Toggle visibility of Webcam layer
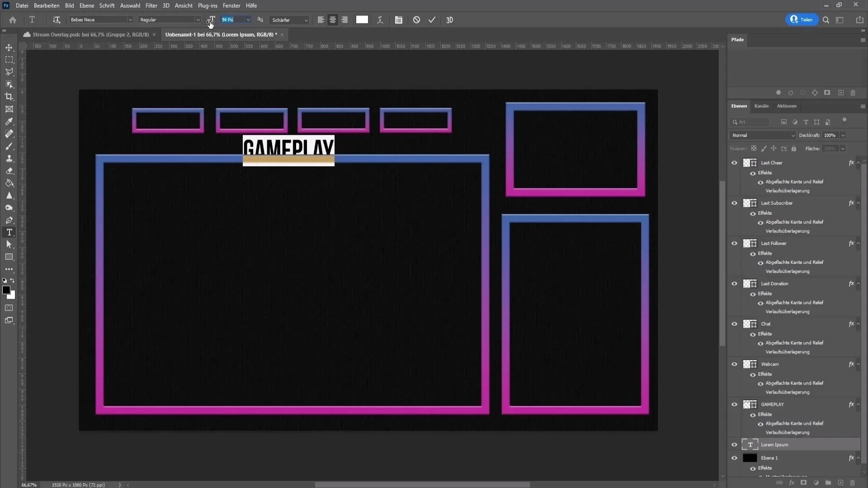868x488 pixels. click(x=735, y=364)
